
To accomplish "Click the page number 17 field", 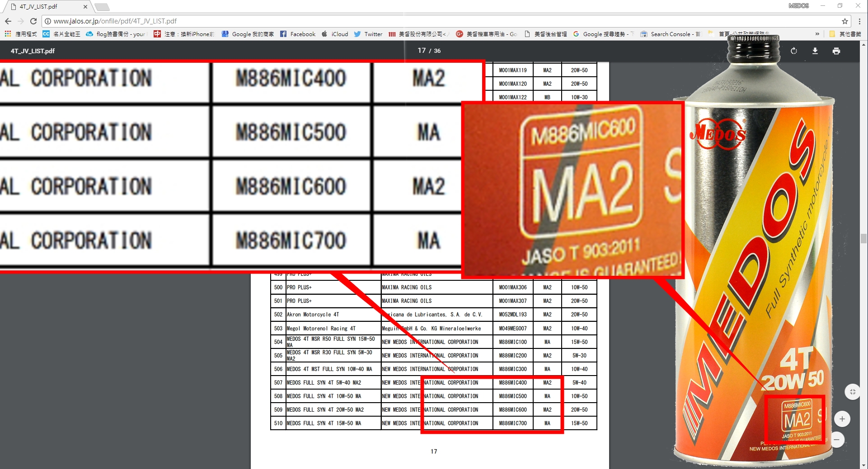I will pos(422,51).
